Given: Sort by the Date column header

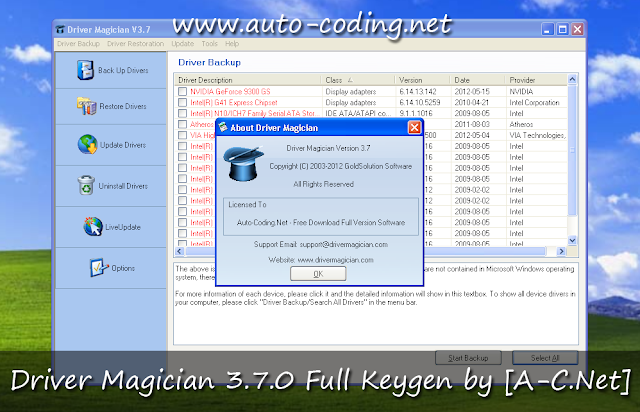Looking at the screenshot, I should point(478,80).
